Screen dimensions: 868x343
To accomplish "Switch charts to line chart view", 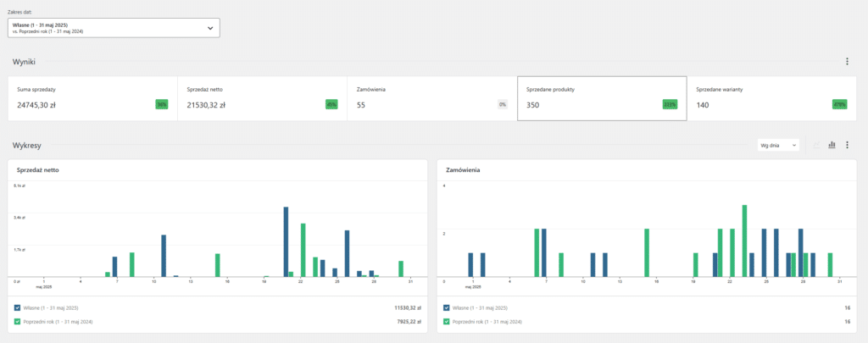I will tap(817, 146).
